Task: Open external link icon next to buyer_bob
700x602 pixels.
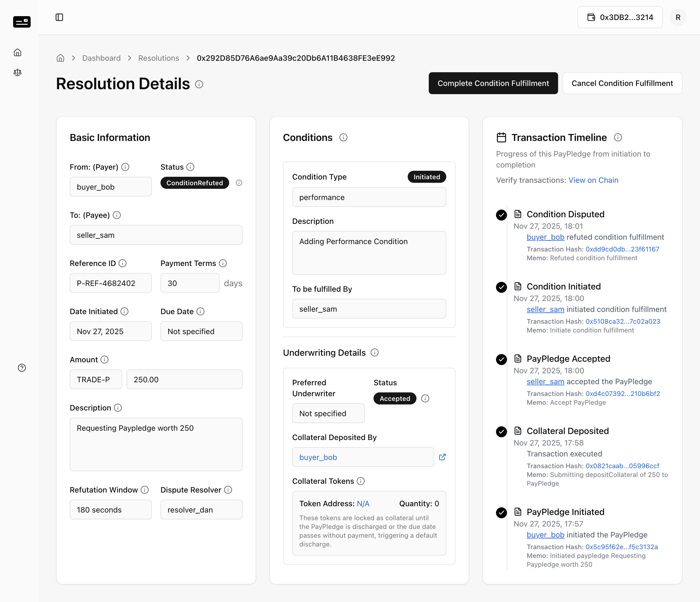Action: point(442,457)
